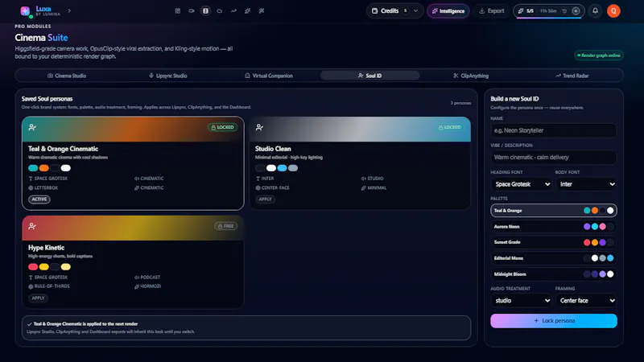Apply the Hype Kinetic persona
Viewport: 644px width, 362px height.
[x=38, y=298]
